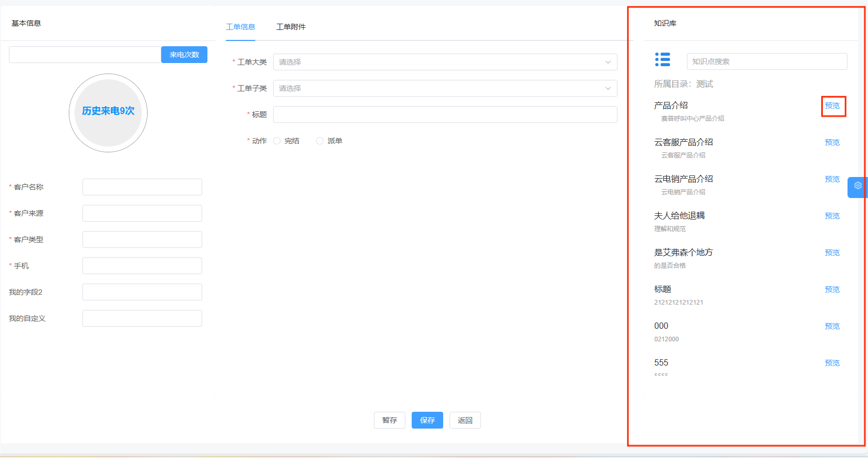Focus the 我的字段2 input field
The image size is (868, 458).
pyautogui.click(x=142, y=292)
